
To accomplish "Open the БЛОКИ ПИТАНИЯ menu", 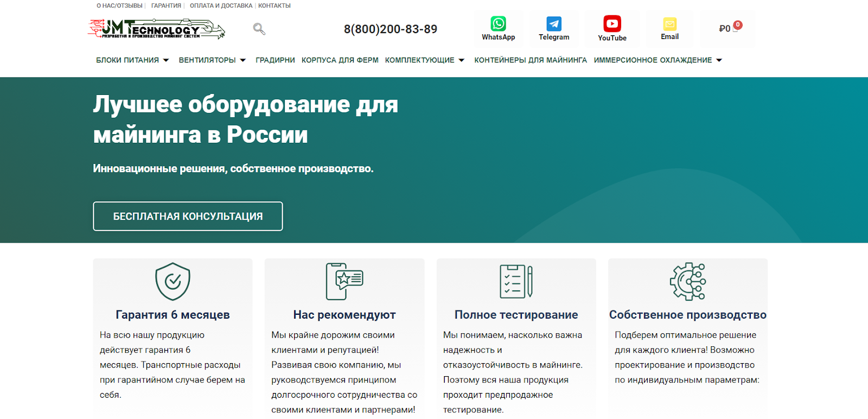I will (127, 60).
